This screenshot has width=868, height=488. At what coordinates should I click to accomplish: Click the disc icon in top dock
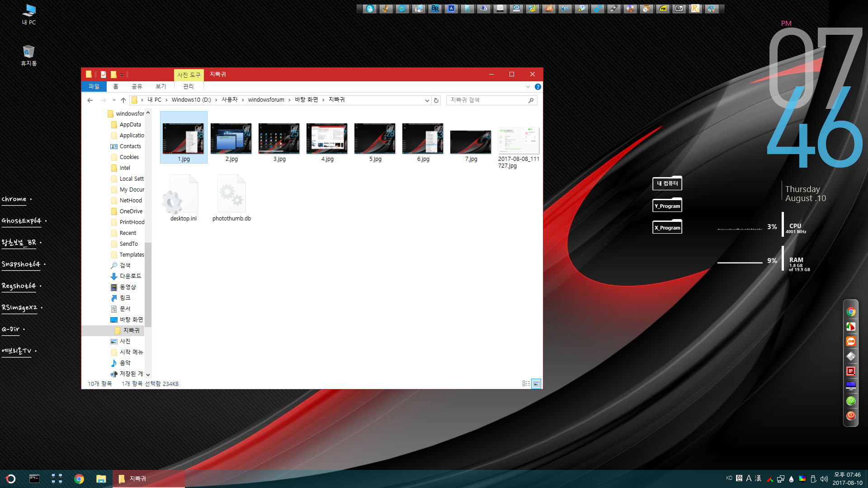point(630,8)
